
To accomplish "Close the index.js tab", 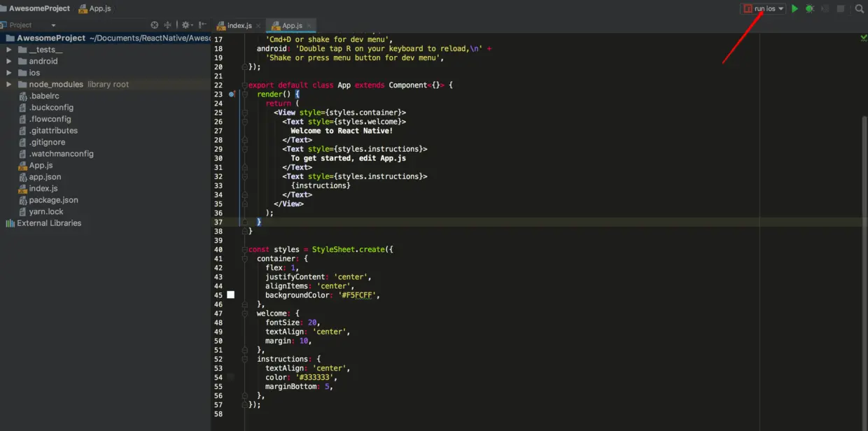I will coord(258,25).
